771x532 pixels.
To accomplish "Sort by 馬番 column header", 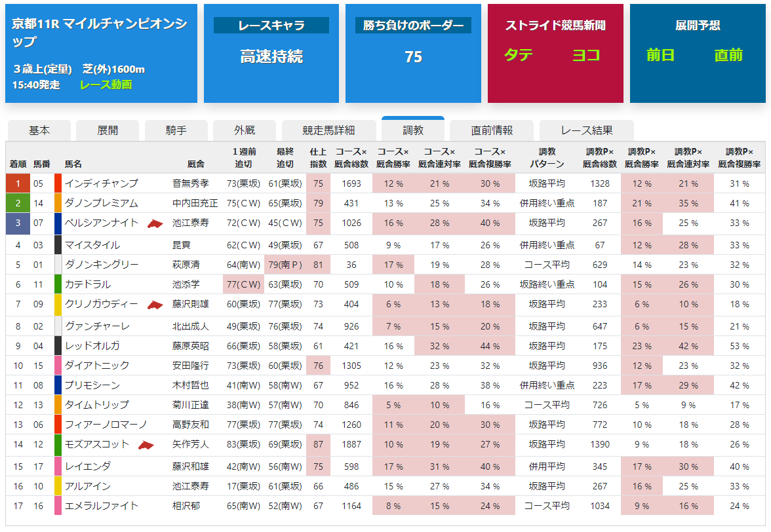I will [x=42, y=164].
